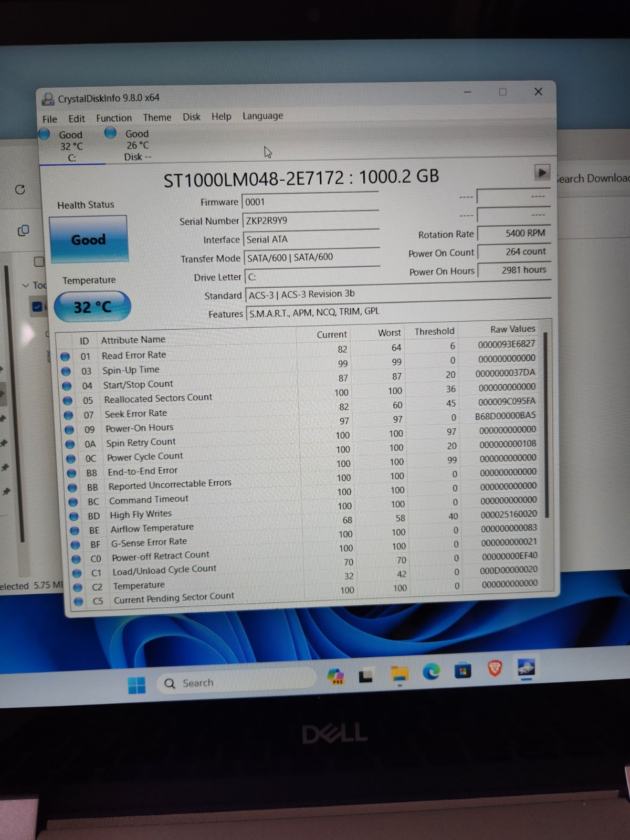Click the status dot for Power Cycle Count
The height and width of the screenshot is (840, 630).
pyautogui.click(x=71, y=458)
